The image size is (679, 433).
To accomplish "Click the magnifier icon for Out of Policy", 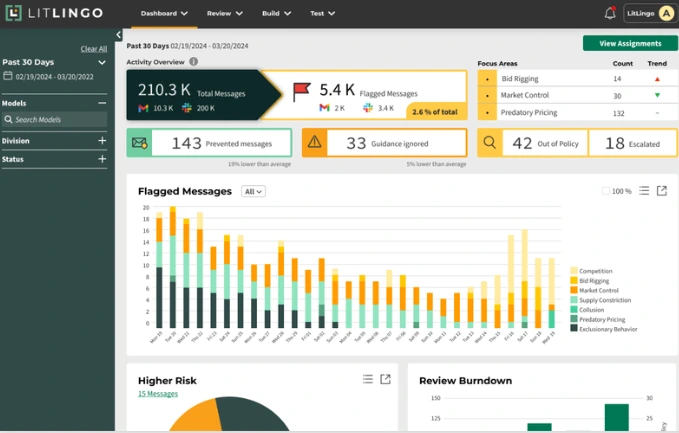I will (x=489, y=142).
